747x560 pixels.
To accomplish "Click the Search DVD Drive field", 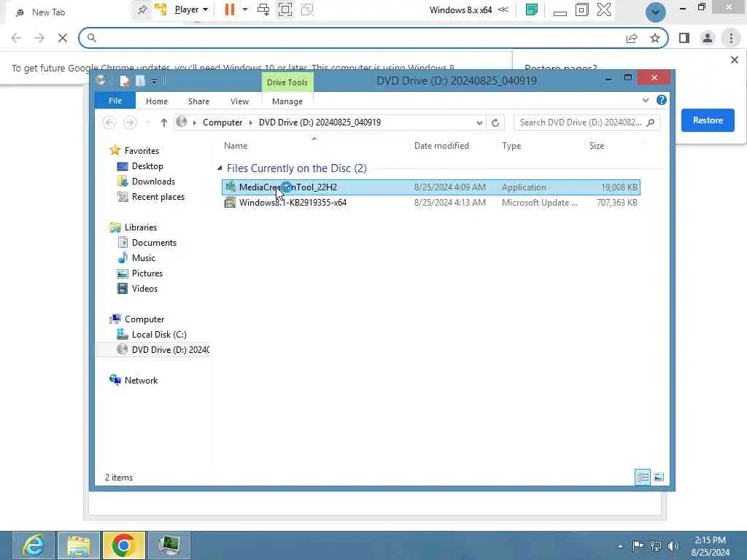I will pyautogui.click(x=587, y=122).
